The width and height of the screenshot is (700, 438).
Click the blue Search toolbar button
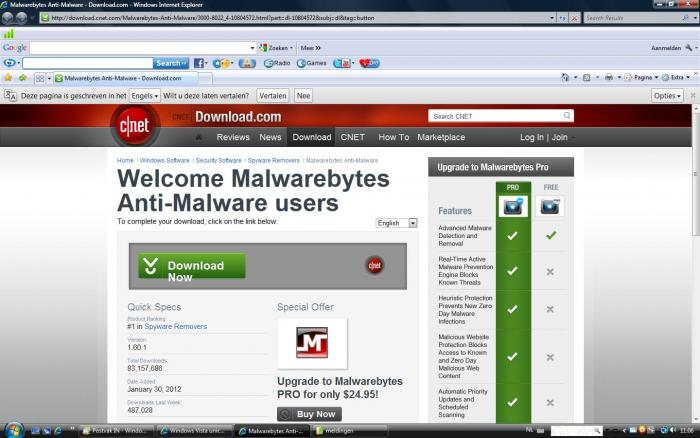click(171, 63)
